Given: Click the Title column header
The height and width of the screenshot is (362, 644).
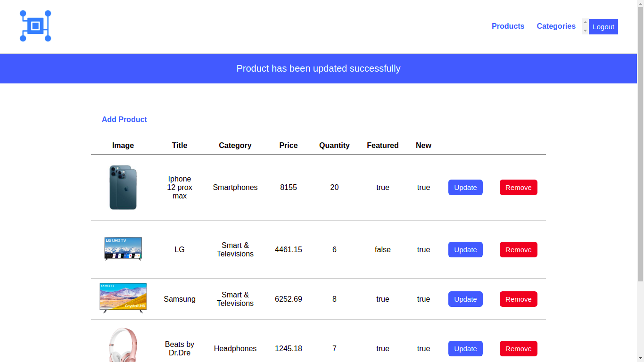Looking at the screenshot, I should point(180,146).
